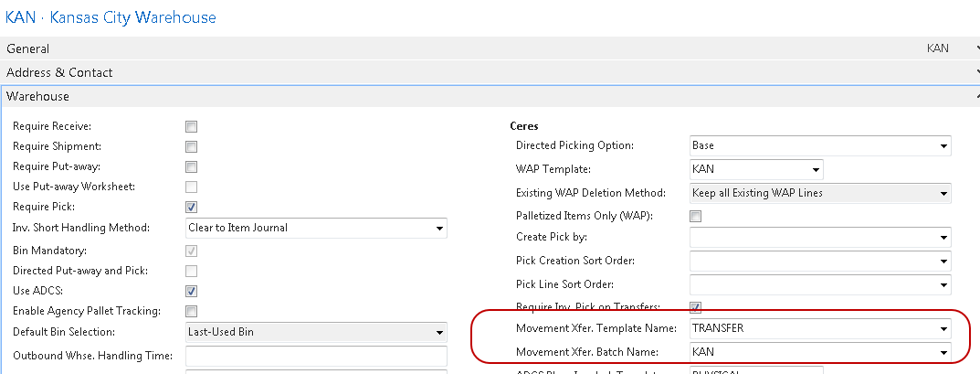The image size is (980, 374).
Task: Open Inv. Short Handling Method dropdown
Action: pyautogui.click(x=439, y=229)
